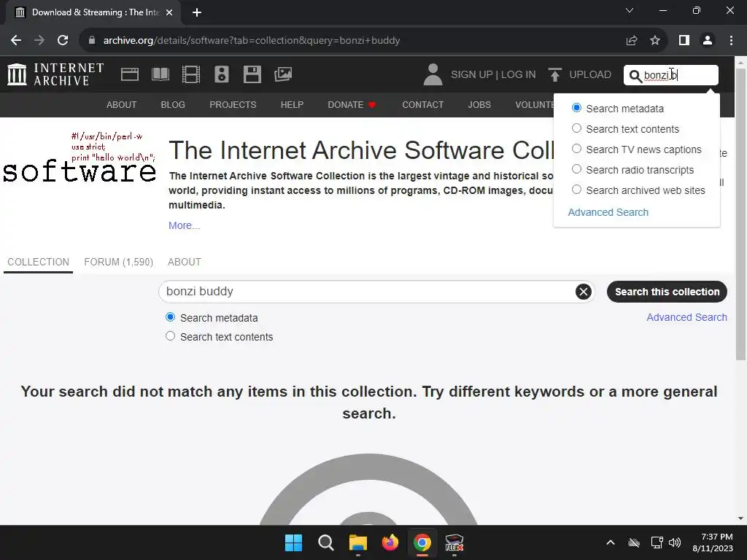Bookmark this tab with the star

click(x=655, y=41)
